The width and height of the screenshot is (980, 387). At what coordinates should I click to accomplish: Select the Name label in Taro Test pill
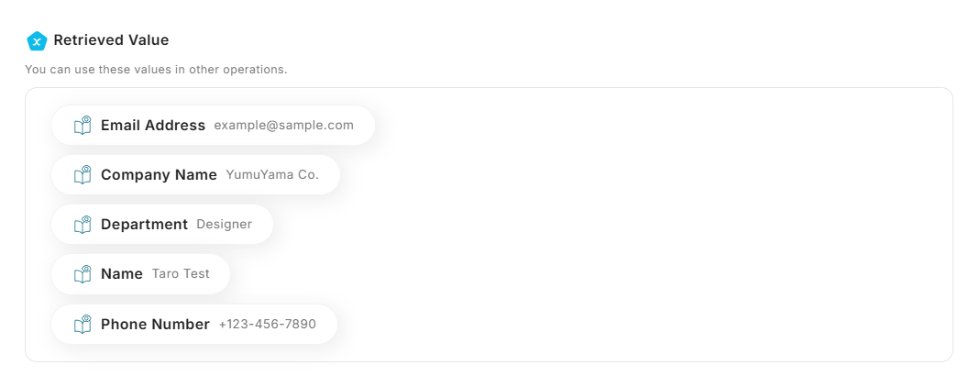click(122, 274)
